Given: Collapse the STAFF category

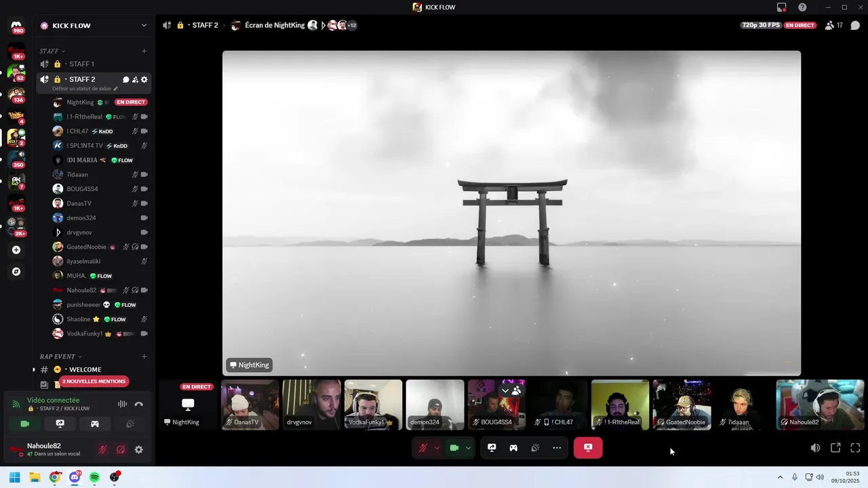Looking at the screenshot, I should tap(52, 51).
